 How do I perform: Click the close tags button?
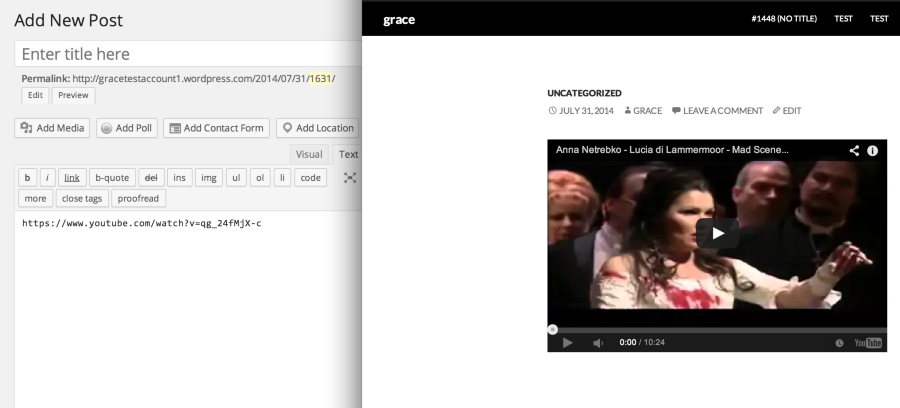pos(82,198)
